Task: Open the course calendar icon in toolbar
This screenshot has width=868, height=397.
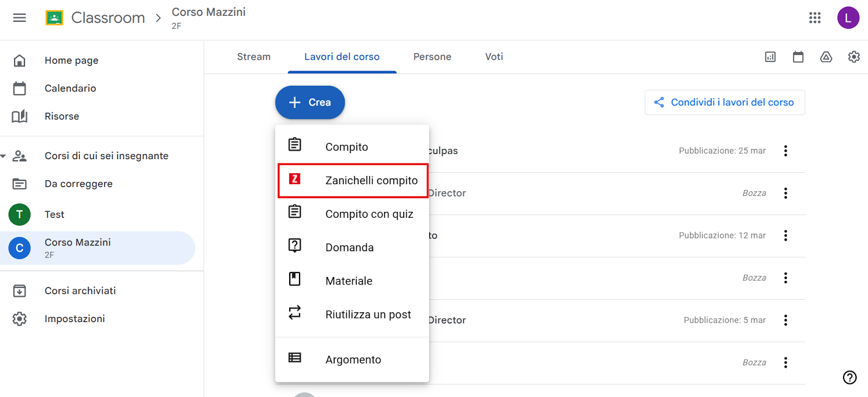Action: coord(798,57)
